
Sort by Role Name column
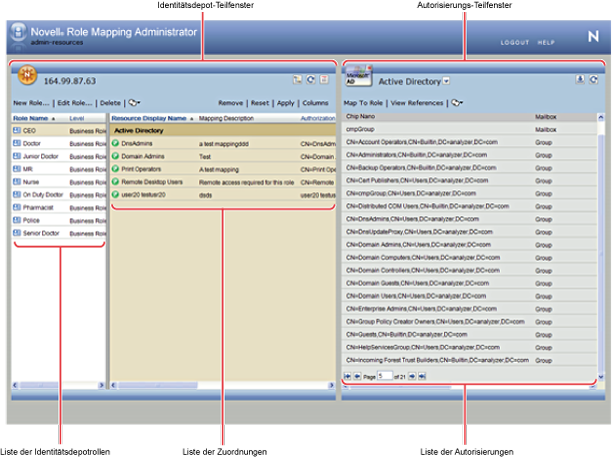point(30,118)
